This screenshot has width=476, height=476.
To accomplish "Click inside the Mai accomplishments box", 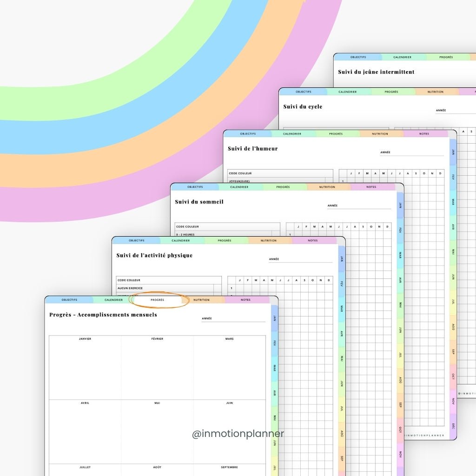I will point(157,432).
